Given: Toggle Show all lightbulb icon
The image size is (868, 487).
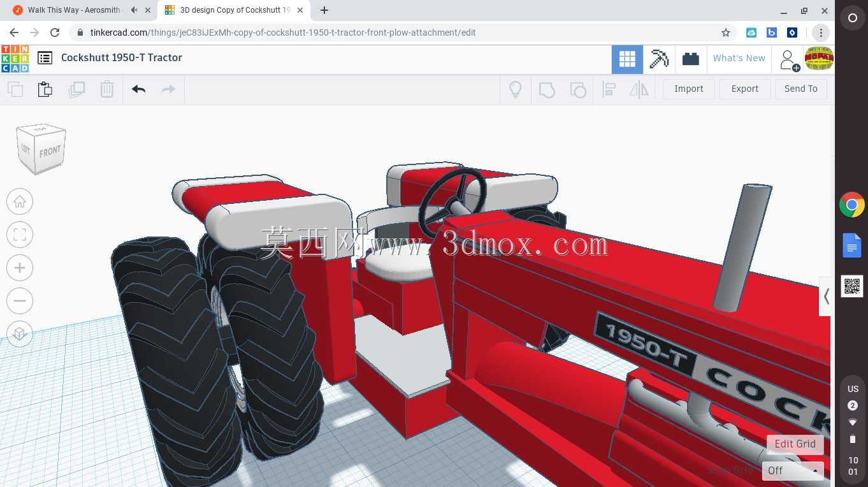Looking at the screenshot, I should click(x=516, y=90).
